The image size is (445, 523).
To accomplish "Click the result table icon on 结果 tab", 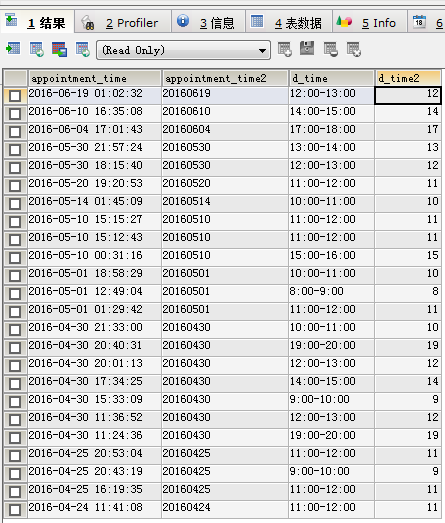I will [11, 20].
